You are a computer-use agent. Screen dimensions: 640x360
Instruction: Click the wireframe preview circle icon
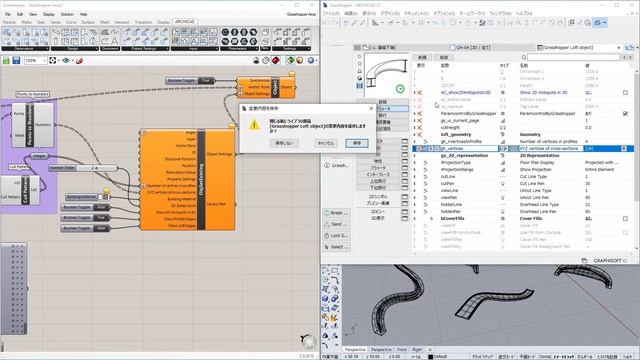point(266,60)
